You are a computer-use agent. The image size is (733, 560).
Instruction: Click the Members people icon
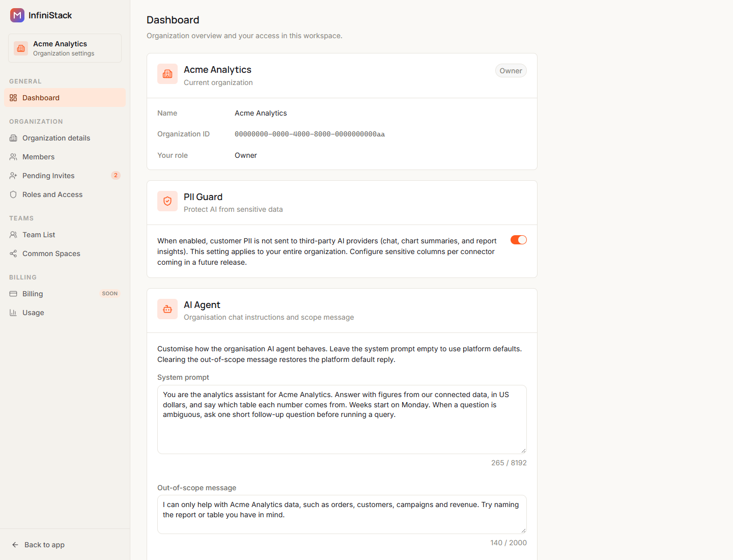point(13,157)
